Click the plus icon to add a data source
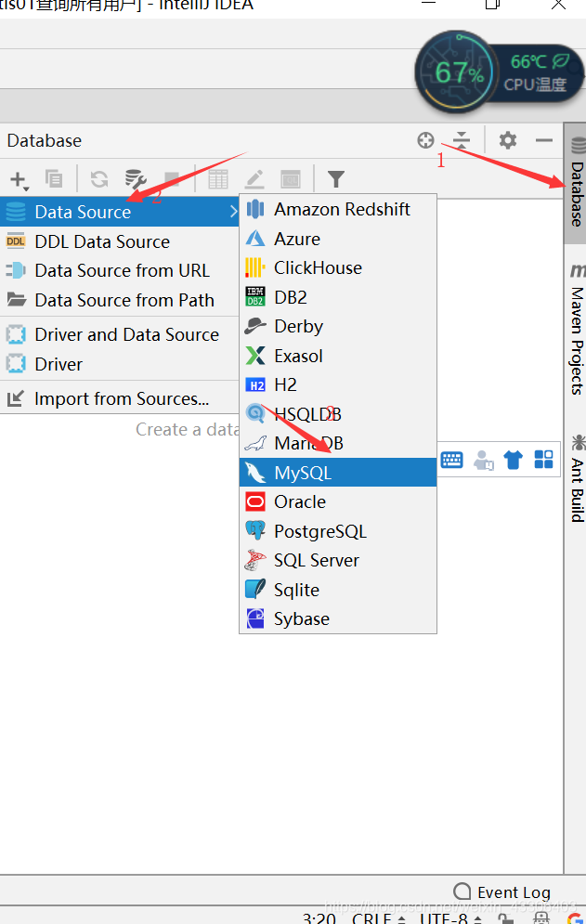Viewport: 586px width, 924px height. (x=19, y=179)
